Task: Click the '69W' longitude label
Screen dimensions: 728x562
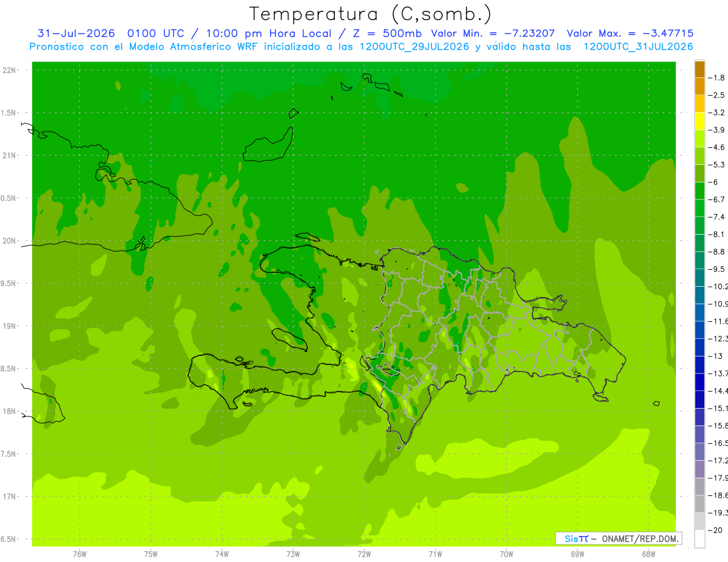Action: click(x=578, y=554)
